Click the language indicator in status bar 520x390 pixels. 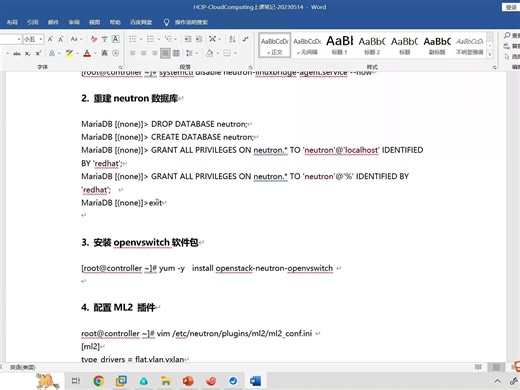point(22,367)
